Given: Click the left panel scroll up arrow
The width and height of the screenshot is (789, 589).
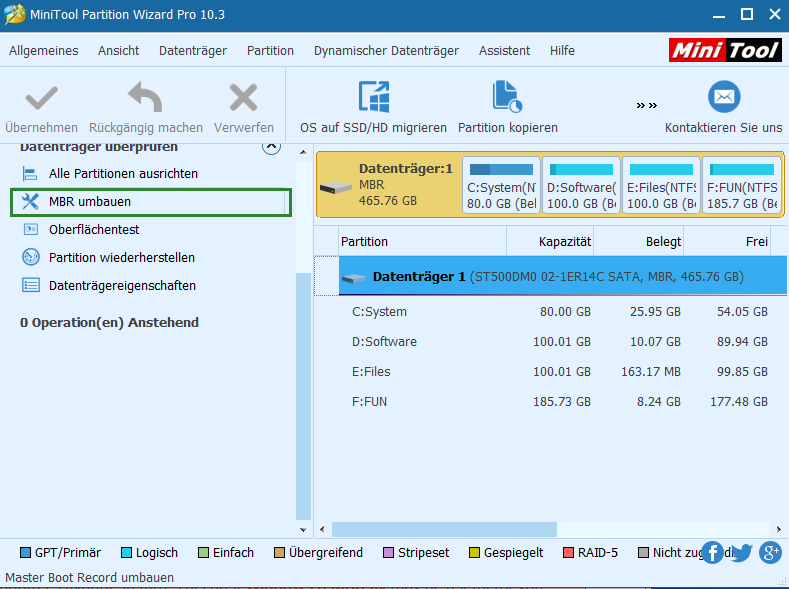Looking at the screenshot, I should pos(303,152).
